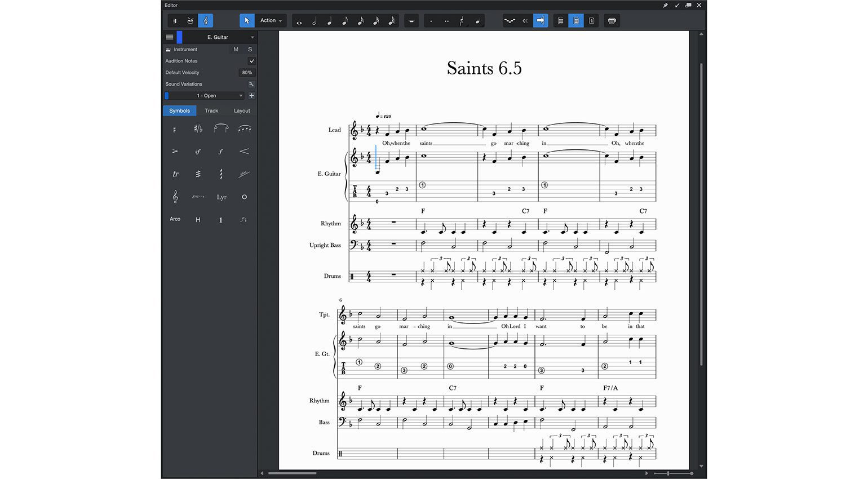Switch to the Track tab
The image size is (868, 479).
[211, 110]
